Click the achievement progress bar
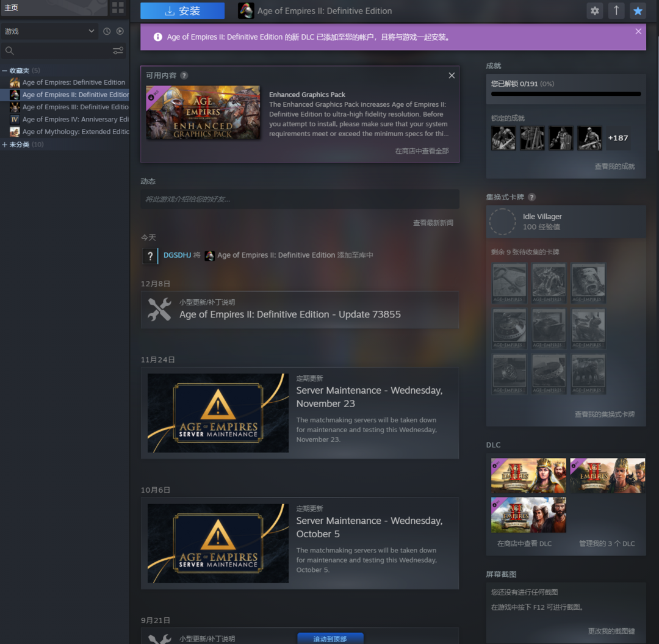 click(566, 94)
